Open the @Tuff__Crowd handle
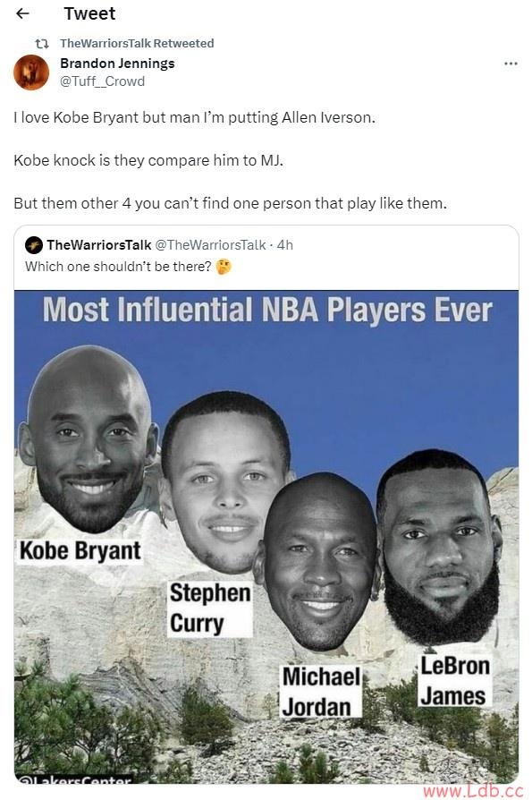Viewport: 532px width, 800px height. 103,81
